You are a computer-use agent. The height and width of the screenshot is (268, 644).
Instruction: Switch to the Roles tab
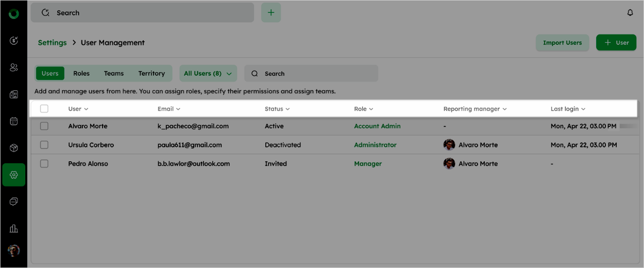tap(81, 73)
